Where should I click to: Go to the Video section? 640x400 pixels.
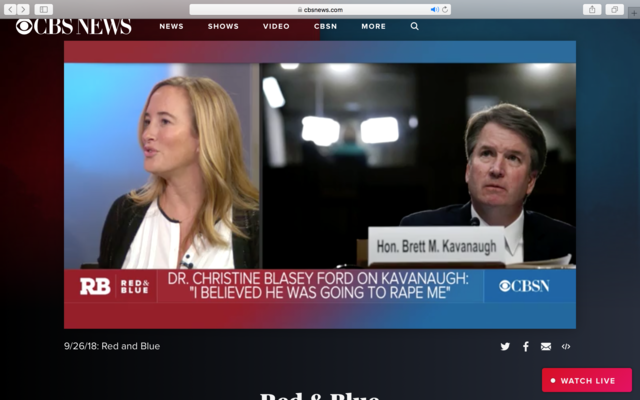pyautogui.click(x=276, y=26)
